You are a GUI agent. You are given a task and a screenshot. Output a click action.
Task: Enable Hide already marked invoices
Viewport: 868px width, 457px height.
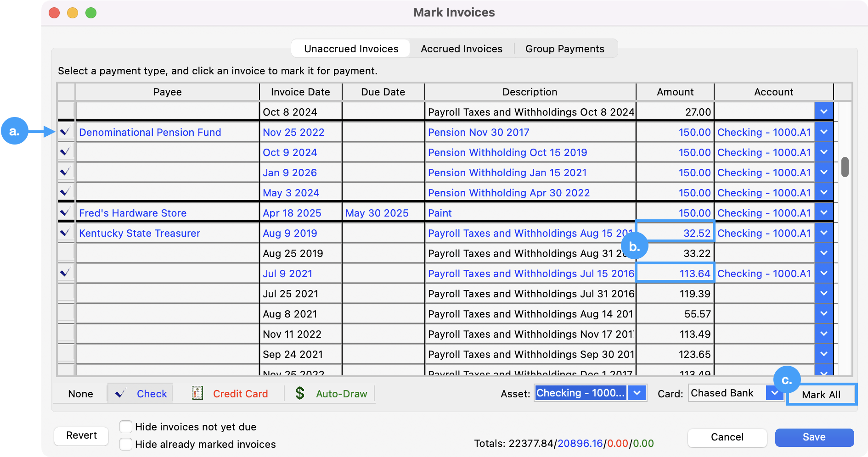[126, 444]
